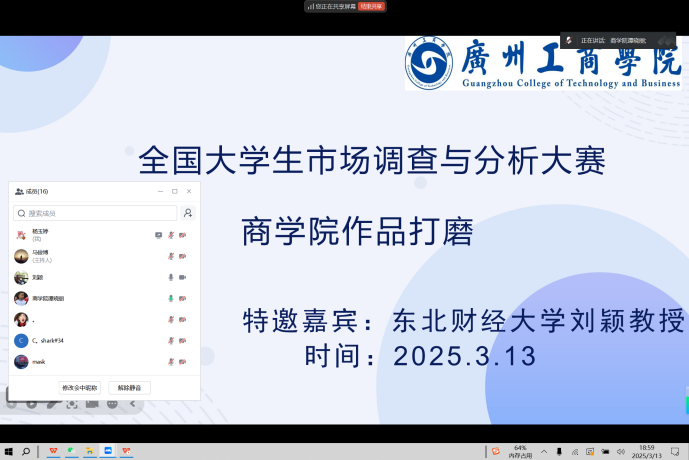Viewport: 689px width, 460px height.
Task: Click the red stop sharing button at top
Action: (371, 6)
